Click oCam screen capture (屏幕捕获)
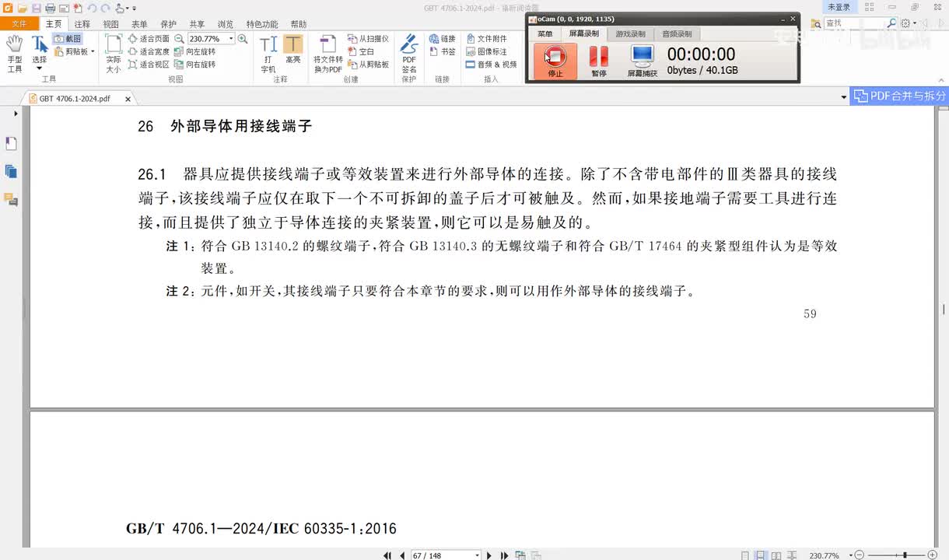This screenshot has height=560, width=949. pyautogui.click(x=643, y=61)
